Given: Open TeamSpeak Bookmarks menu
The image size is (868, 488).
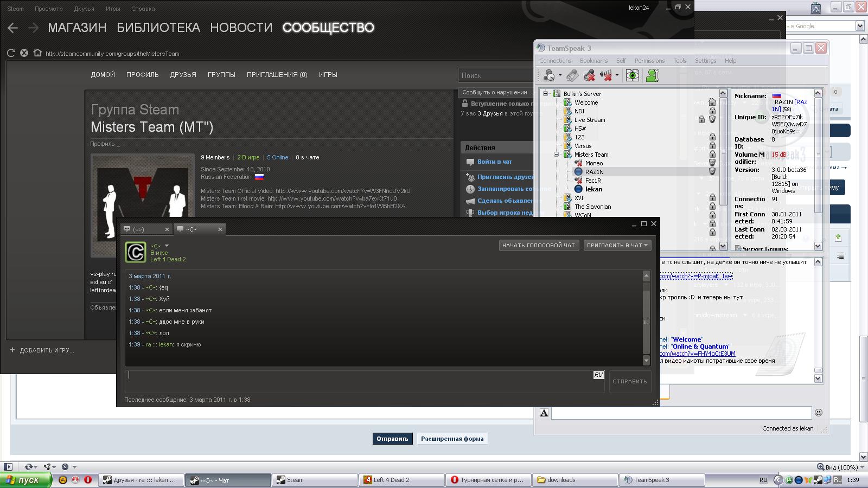Looking at the screenshot, I should pyautogui.click(x=593, y=61).
